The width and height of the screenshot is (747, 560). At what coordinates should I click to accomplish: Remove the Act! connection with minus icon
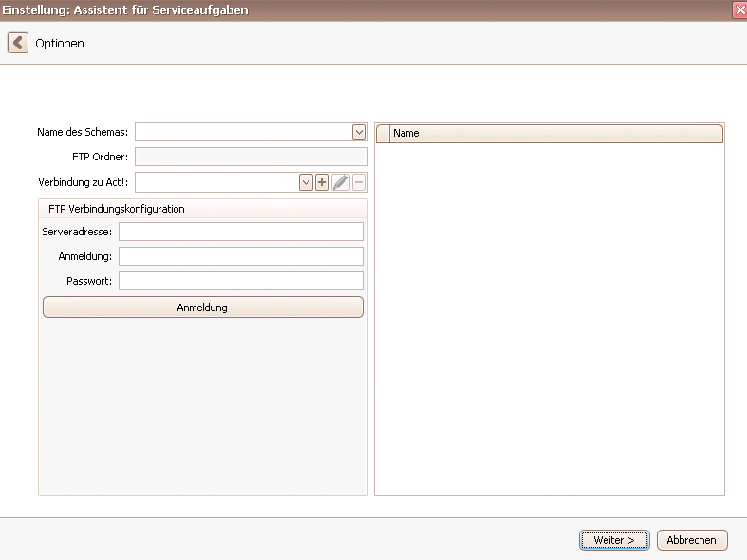(359, 182)
